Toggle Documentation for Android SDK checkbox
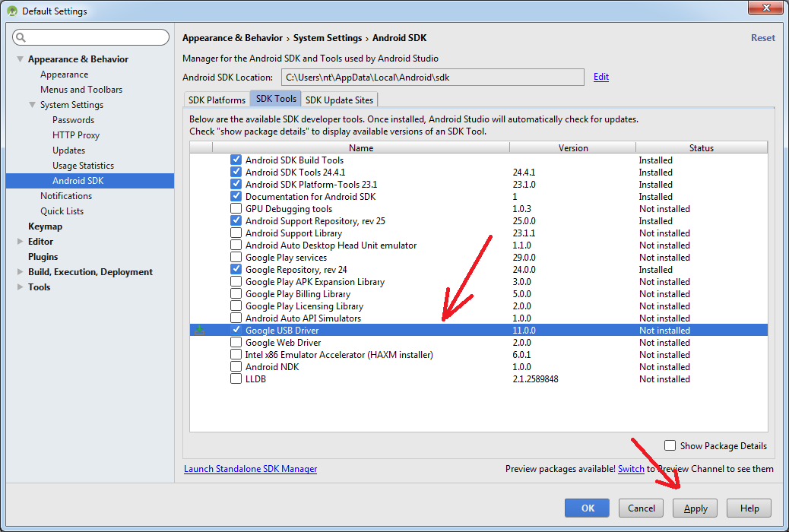The width and height of the screenshot is (789, 532). pos(236,196)
